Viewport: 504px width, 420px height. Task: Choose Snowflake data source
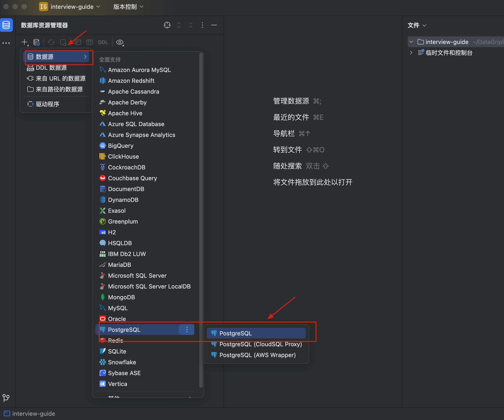(145, 362)
